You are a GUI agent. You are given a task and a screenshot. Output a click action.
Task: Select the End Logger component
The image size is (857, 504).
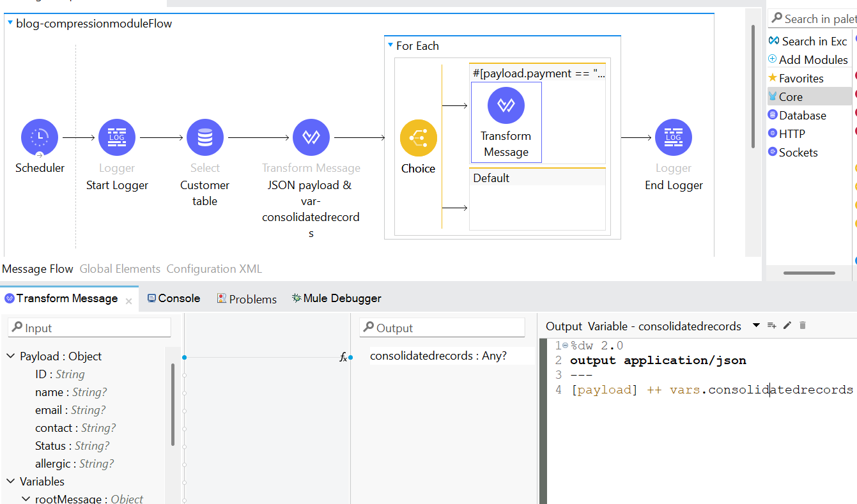[673, 137]
